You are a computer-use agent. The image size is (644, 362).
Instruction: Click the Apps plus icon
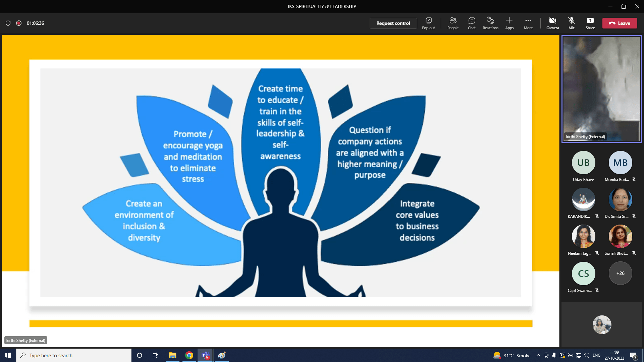click(x=509, y=23)
